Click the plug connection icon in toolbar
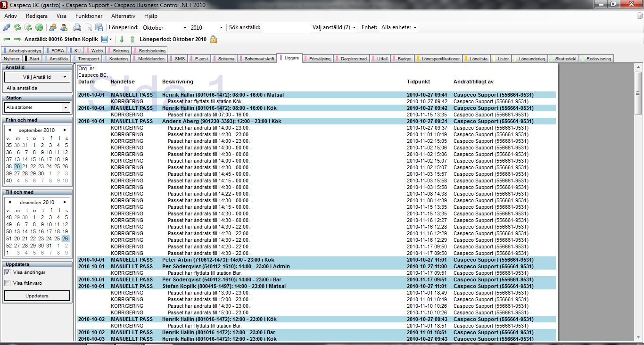 pyautogui.click(x=7, y=27)
